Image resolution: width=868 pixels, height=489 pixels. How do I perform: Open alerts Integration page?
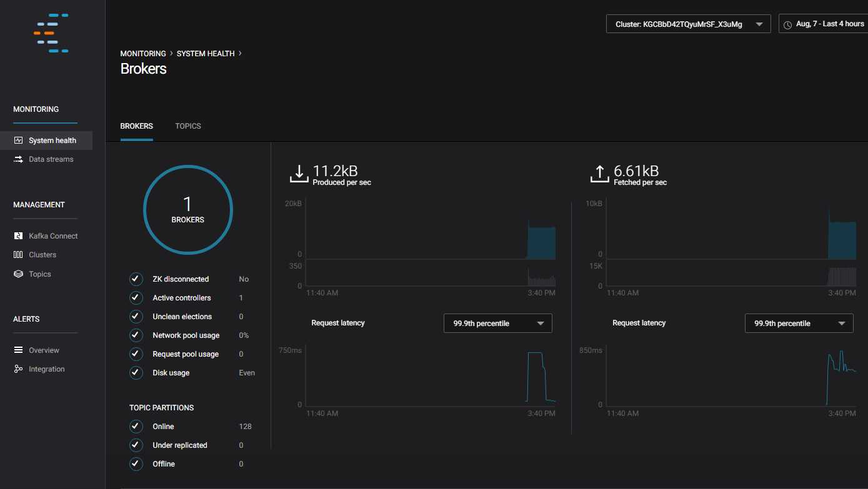[46, 369]
